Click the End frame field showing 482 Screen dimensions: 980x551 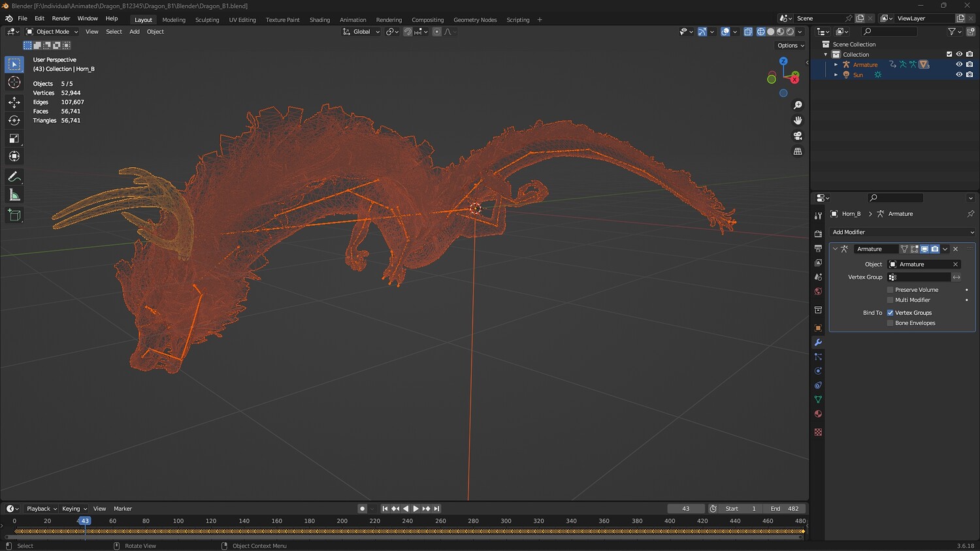[x=785, y=509]
